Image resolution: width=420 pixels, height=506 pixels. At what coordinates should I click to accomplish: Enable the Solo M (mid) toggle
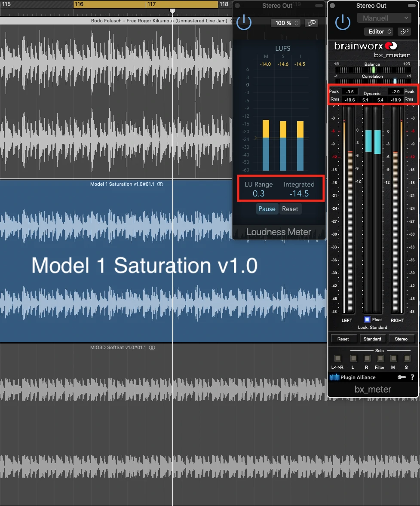pos(393,358)
